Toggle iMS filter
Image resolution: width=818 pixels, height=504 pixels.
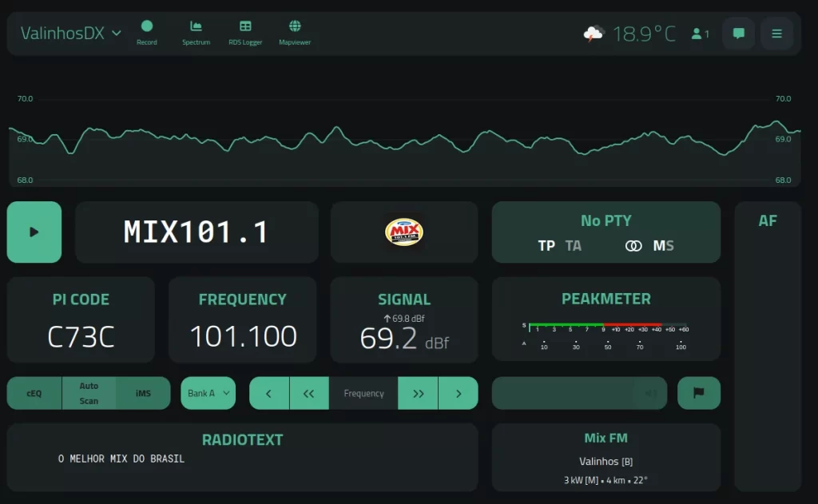tap(143, 394)
